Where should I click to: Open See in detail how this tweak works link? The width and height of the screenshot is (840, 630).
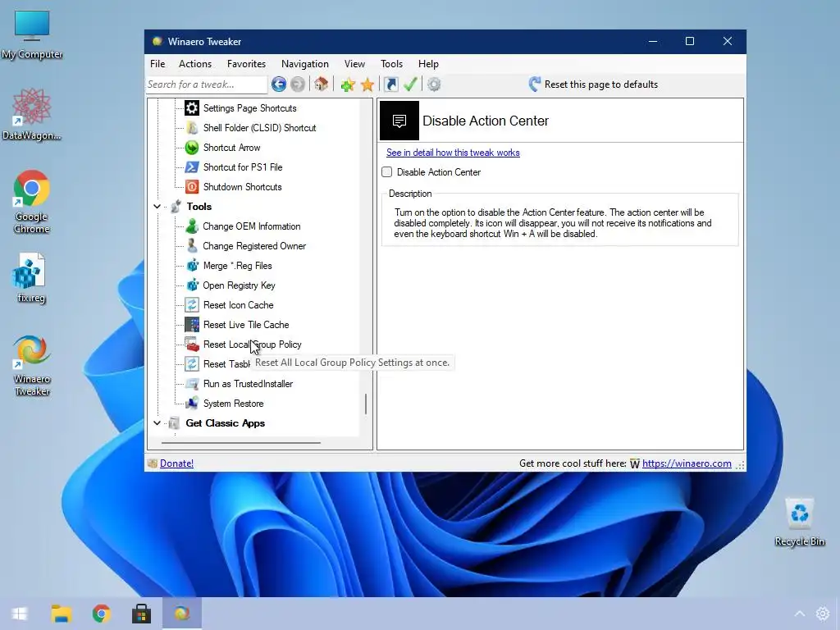(x=453, y=153)
